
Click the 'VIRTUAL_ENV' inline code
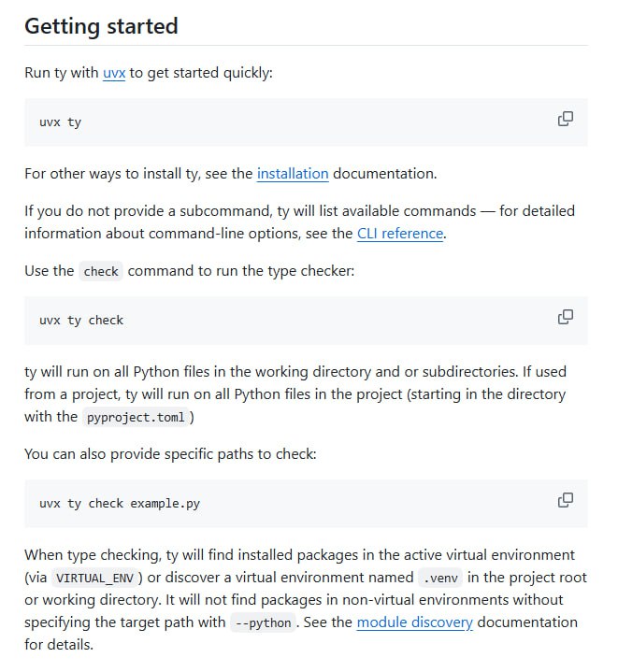tap(94, 579)
